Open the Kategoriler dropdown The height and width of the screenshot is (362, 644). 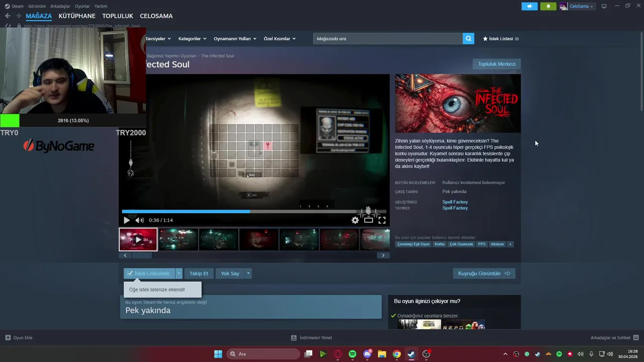click(192, 39)
